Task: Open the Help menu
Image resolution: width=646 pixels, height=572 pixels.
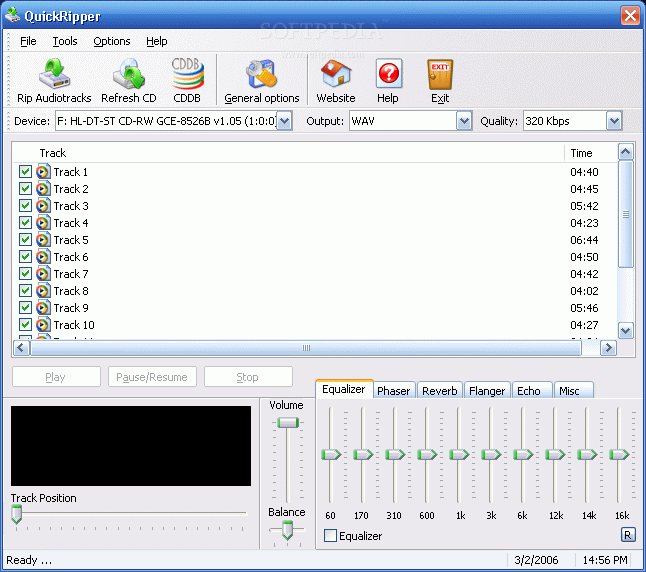Action: tap(157, 41)
